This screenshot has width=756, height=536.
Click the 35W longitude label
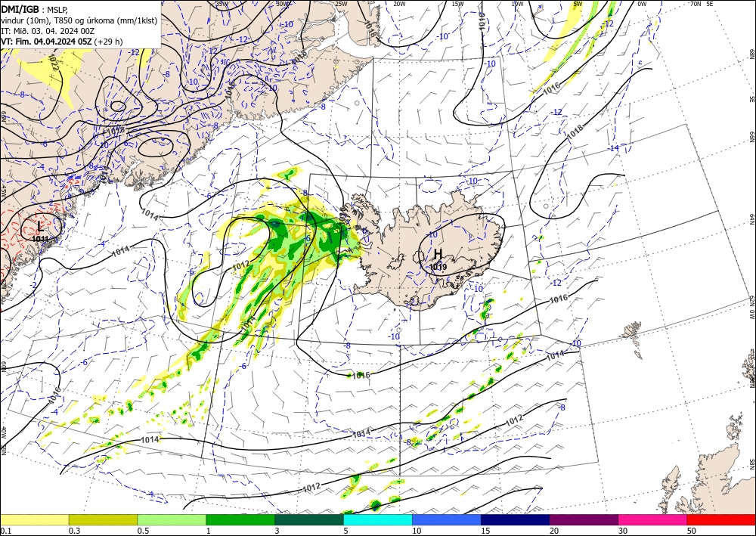point(222,4)
